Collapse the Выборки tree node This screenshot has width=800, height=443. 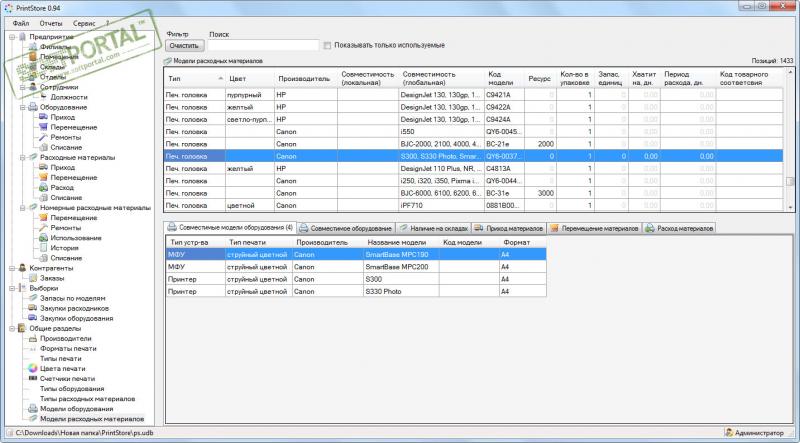[x=12, y=288]
